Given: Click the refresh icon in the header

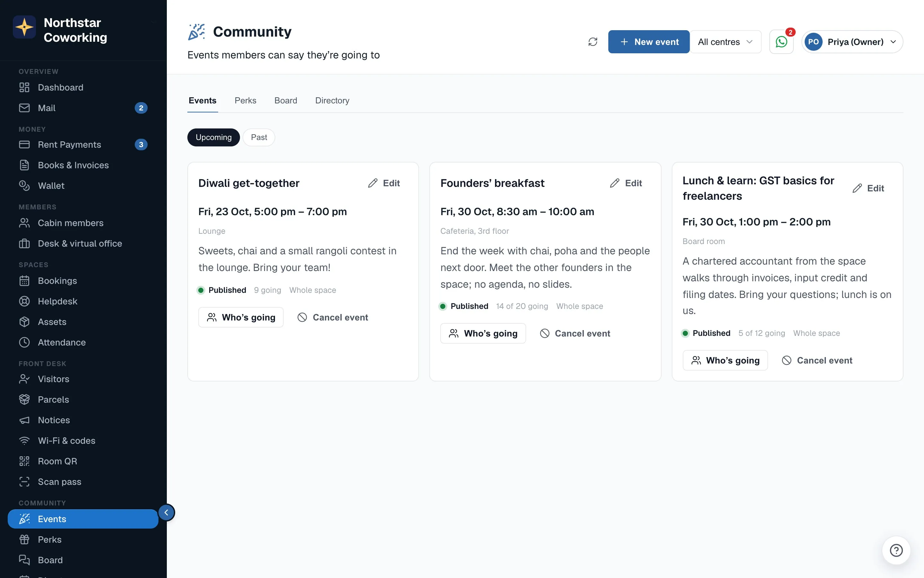Looking at the screenshot, I should [593, 42].
